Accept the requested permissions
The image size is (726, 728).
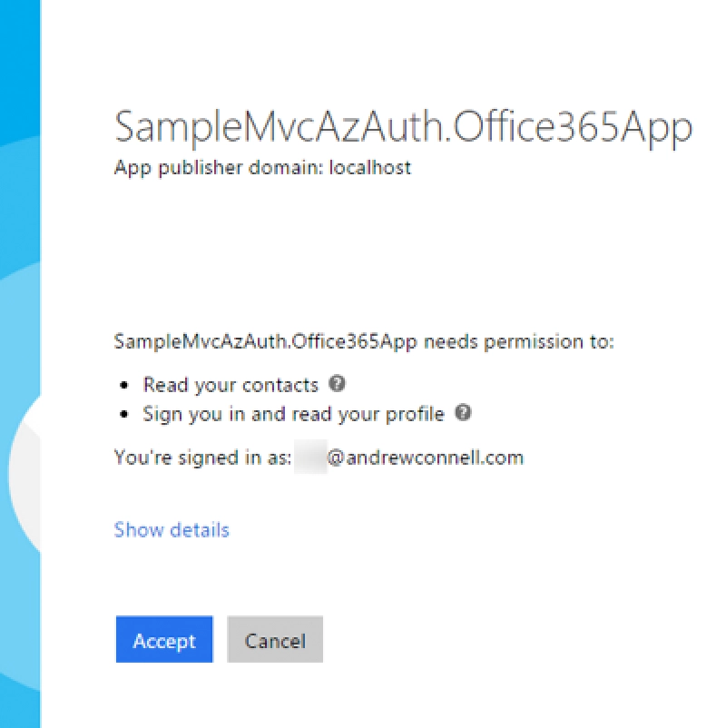click(163, 640)
